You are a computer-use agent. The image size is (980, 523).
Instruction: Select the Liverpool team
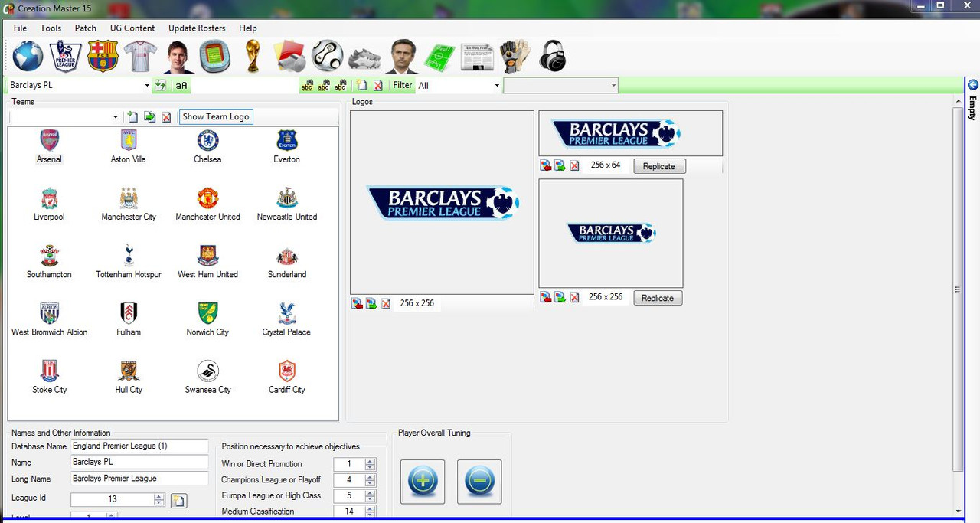click(x=49, y=205)
